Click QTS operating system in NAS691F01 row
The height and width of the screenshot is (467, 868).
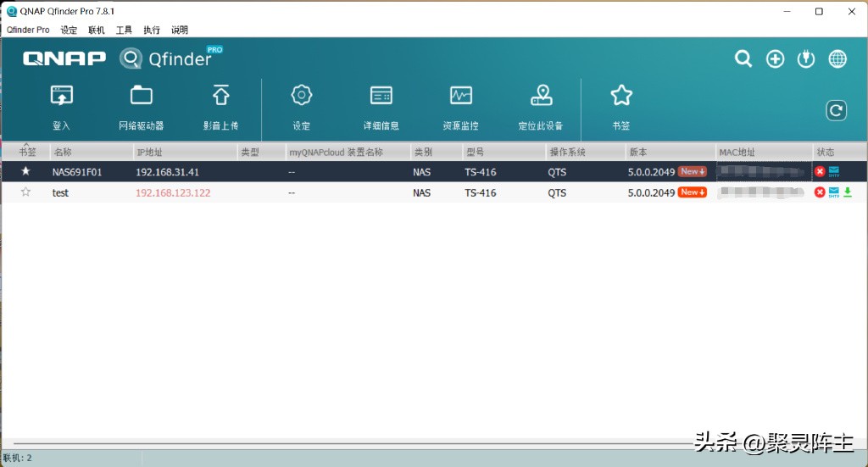(x=557, y=172)
